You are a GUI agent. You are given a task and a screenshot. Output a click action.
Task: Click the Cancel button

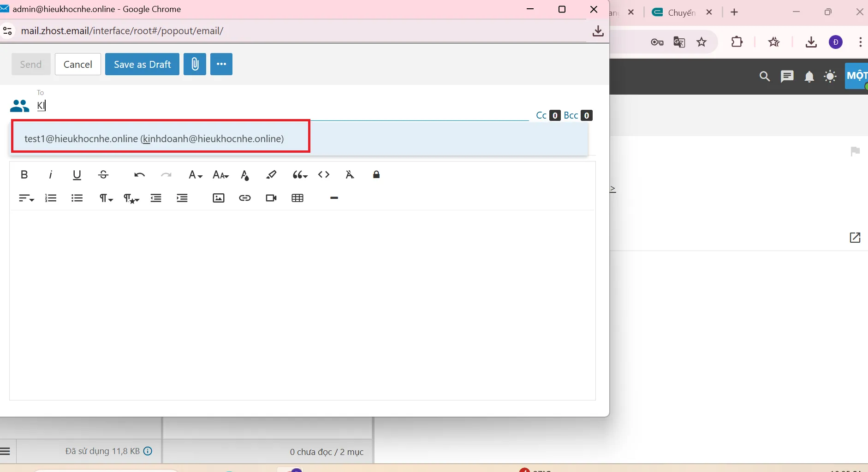tap(78, 64)
